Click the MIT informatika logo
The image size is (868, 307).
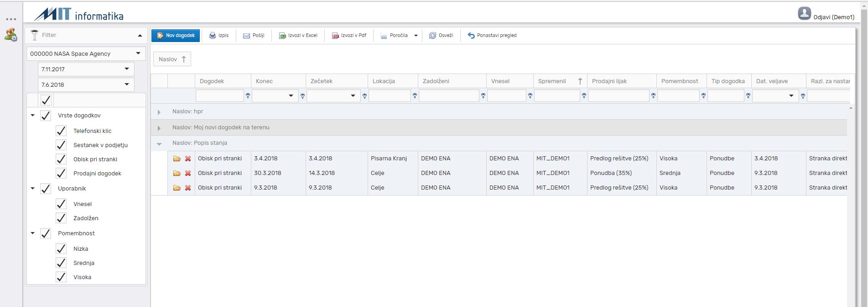[x=78, y=14]
